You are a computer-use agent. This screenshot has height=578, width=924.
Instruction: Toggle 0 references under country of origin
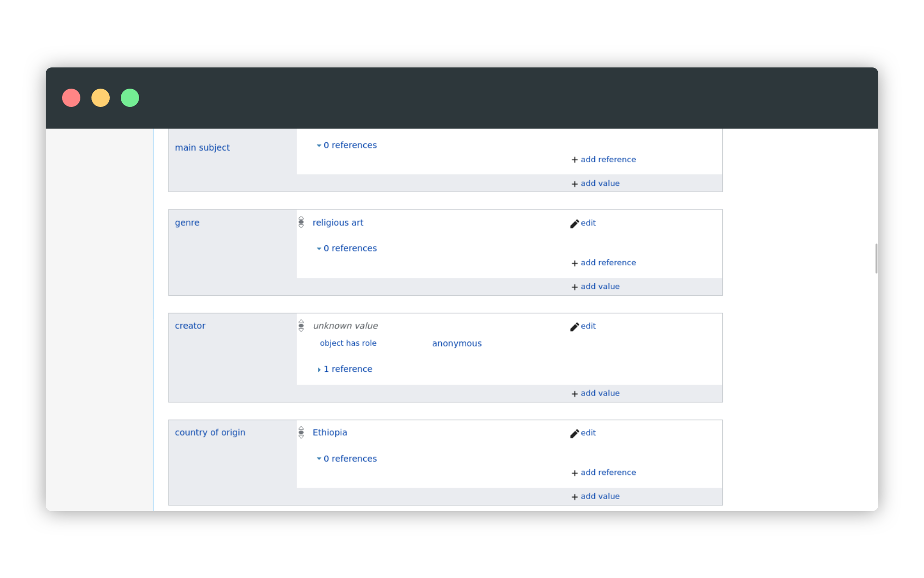346,459
